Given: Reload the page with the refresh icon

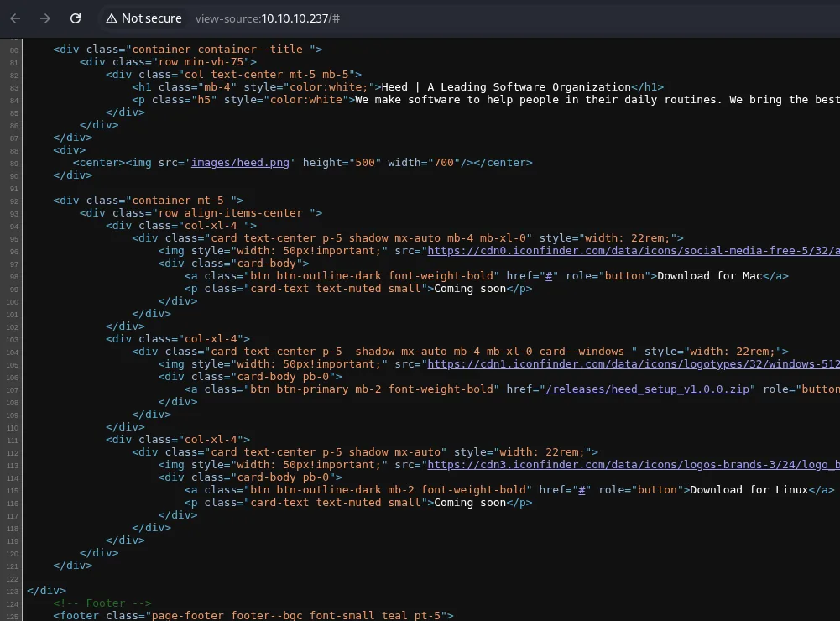Looking at the screenshot, I should pyautogui.click(x=76, y=18).
